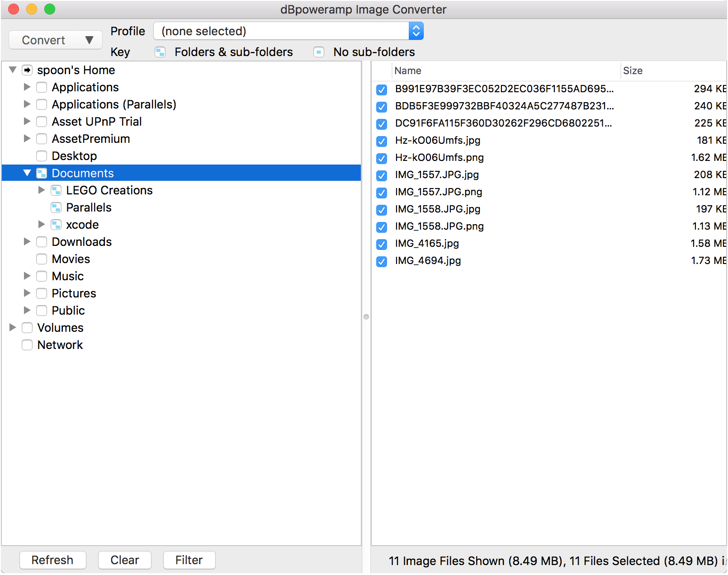Toggle the LEGO Creations selection icon
728x575 pixels.
(56, 190)
